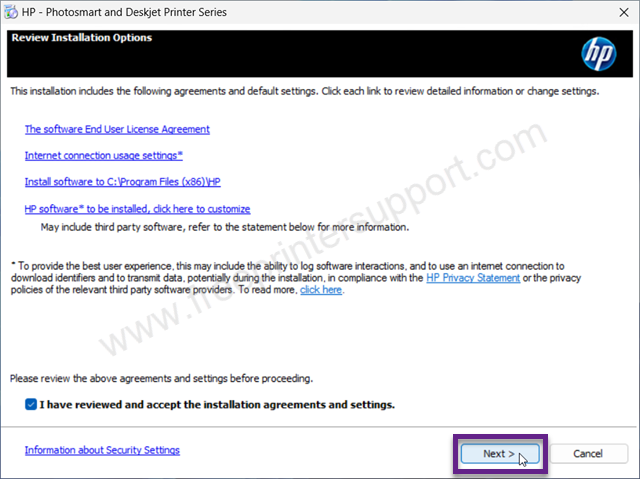Click the intro sentence about agreements and defaults
This screenshot has width=640, height=479.
304,91
